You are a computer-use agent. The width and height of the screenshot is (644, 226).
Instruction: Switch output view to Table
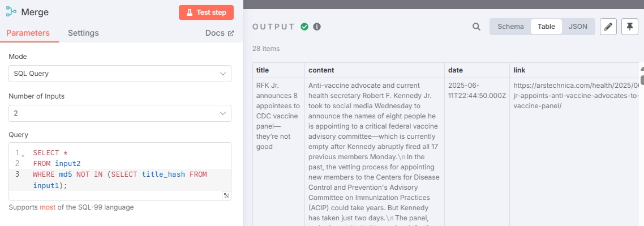click(x=546, y=27)
